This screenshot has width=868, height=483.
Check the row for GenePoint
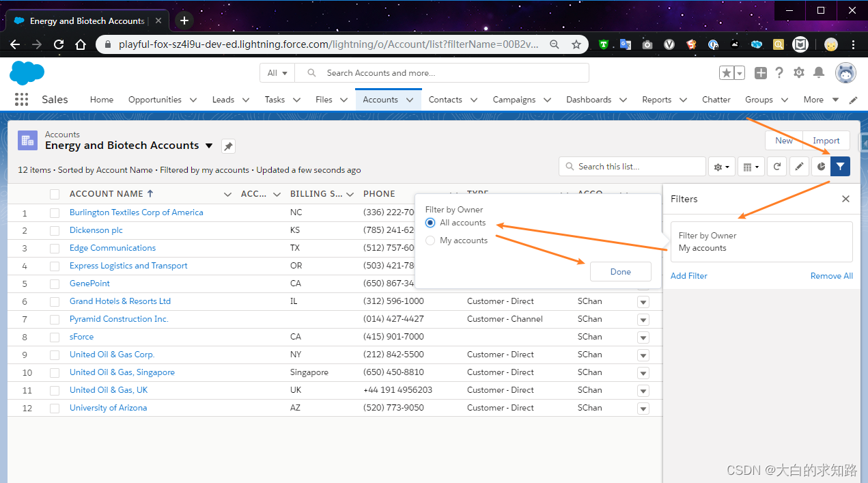pos(55,284)
